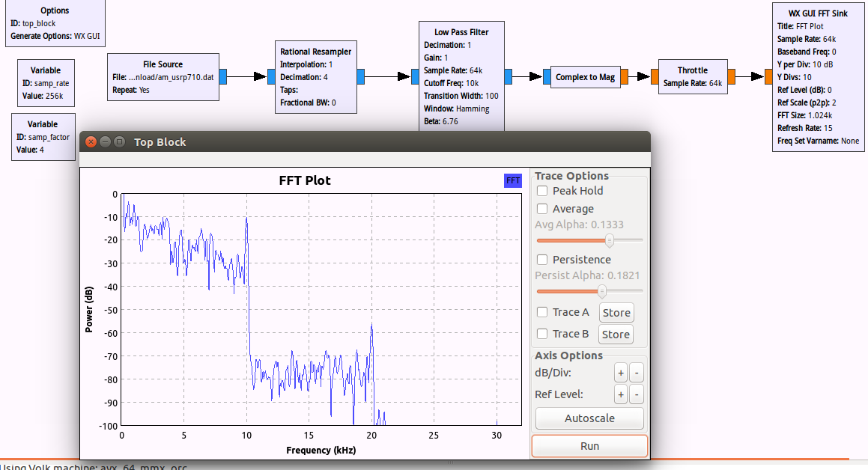Image resolution: width=868 pixels, height=470 pixels.
Task: Click the blue FFT legend swatch
Action: point(513,180)
